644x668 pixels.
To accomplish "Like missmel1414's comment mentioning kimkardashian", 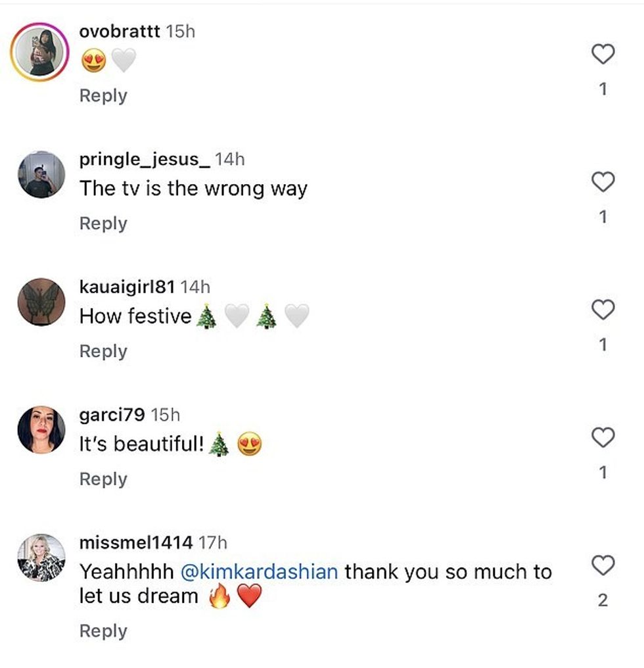I will tap(603, 565).
